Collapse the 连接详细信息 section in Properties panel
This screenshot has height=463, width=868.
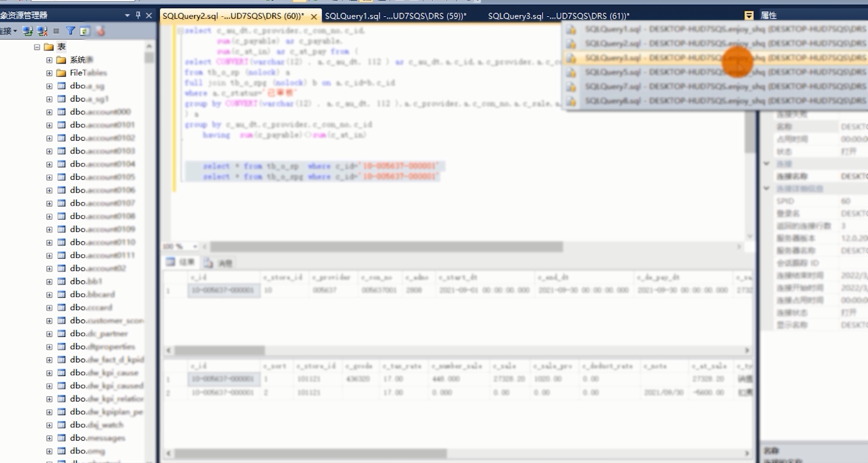(x=766, y=189)
